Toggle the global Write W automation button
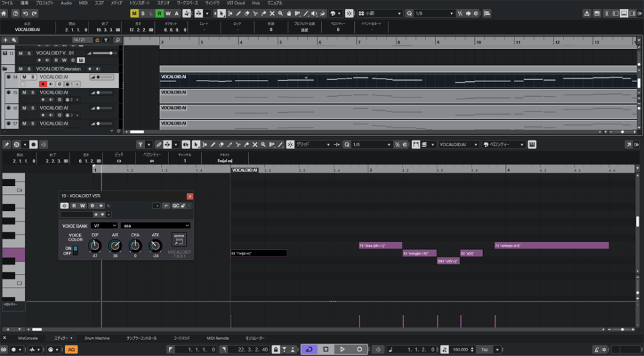The width and height of the screenshot is (644, 356). pyautogui.click(x=168, y=13)
